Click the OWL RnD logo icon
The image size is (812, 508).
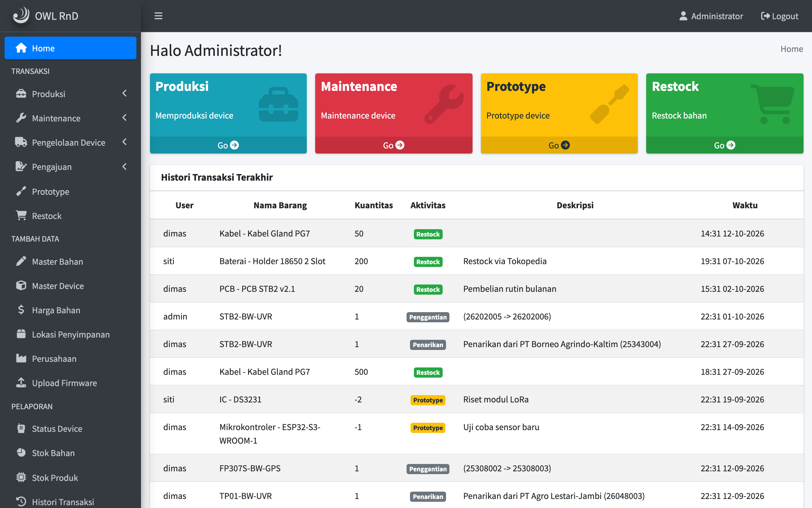coord(21,16)
